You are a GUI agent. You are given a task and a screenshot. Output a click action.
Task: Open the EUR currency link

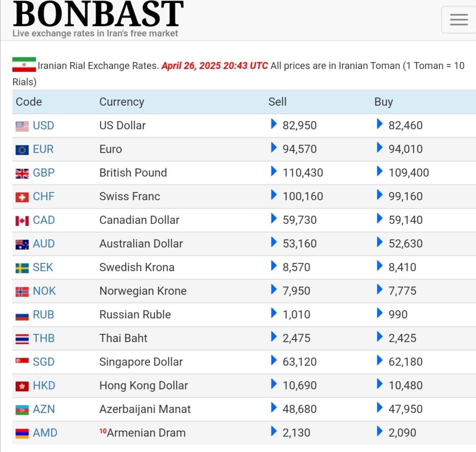(x=43, y=149)
